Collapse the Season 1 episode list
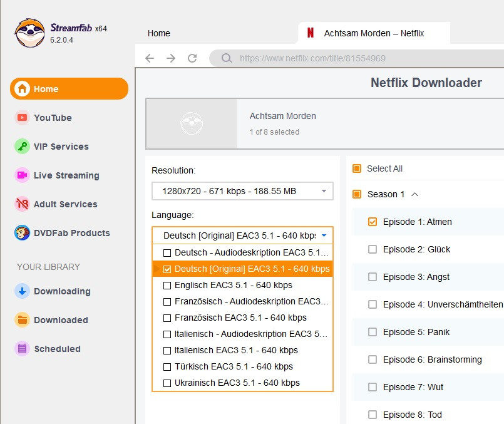This screenshot has width=504, height=424. (414, 194)
